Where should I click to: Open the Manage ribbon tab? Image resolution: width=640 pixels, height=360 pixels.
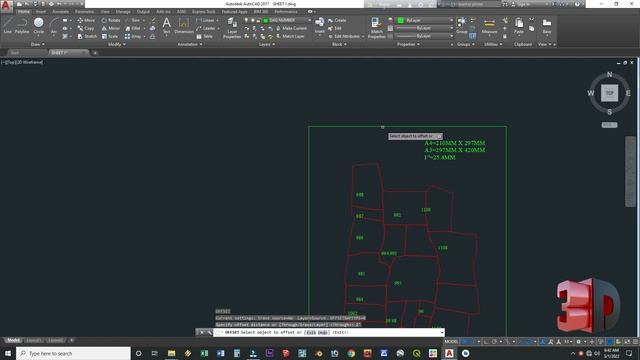(123, 12)
